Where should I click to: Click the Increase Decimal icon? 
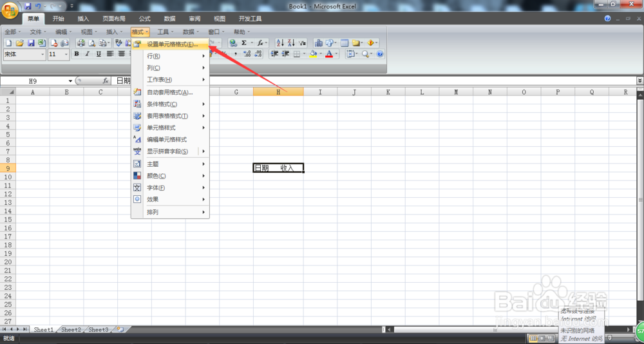[x=247, y=54]
